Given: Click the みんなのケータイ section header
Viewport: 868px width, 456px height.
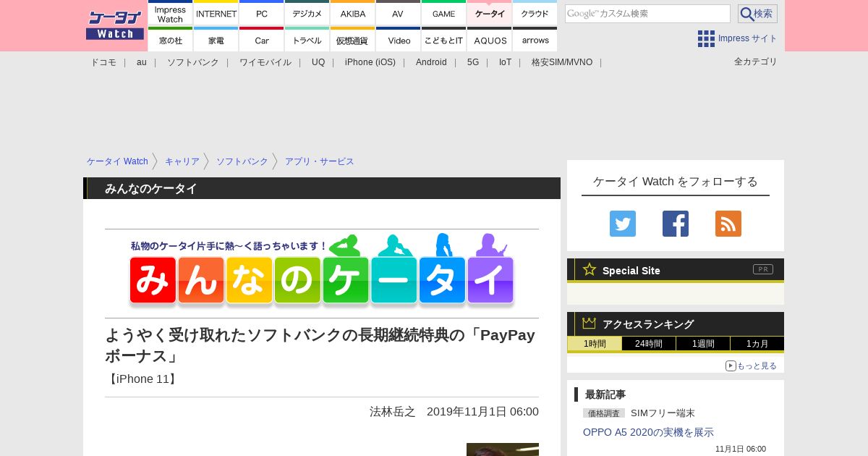Looking at the screenshot, I should tap(322, 188).
